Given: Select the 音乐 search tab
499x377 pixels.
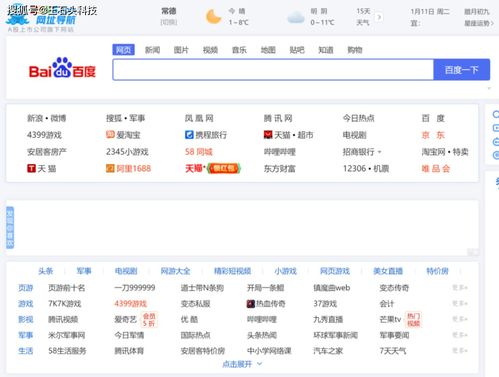Looking at the screenshot, I should pyautogui.click(x=239, y=50).
